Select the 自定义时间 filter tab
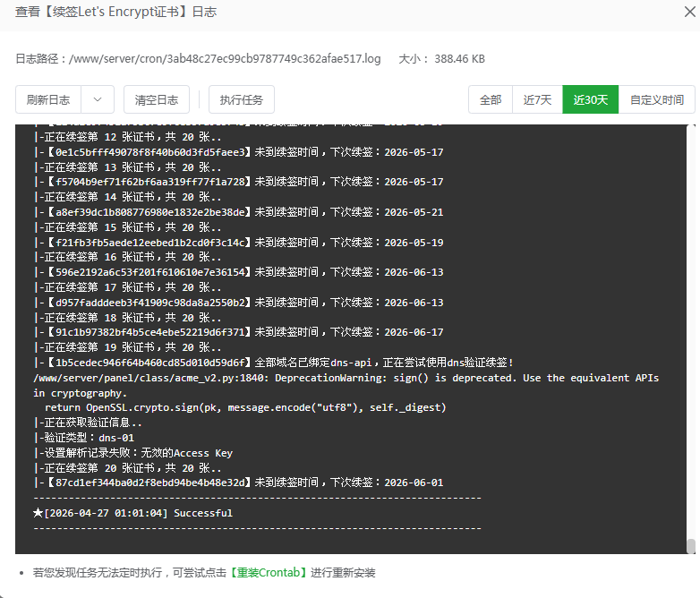Screen dimensions: 700x598 tap(657, 99)
